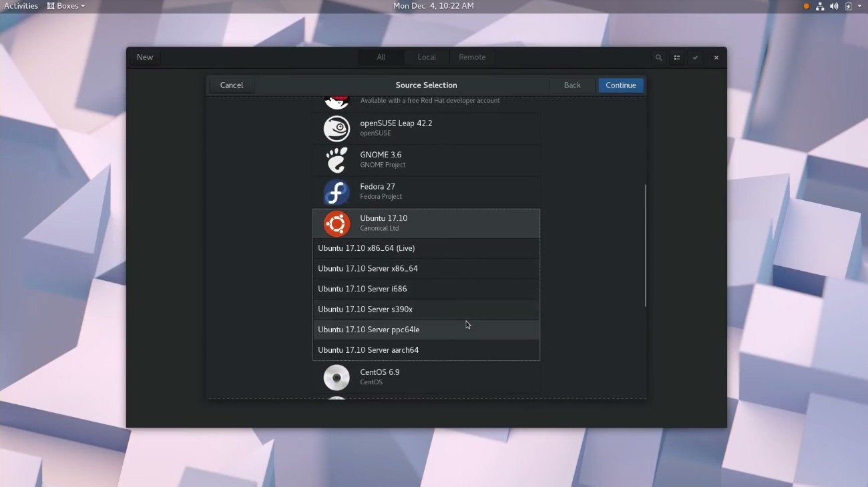Screen dimensions: 868x487
Task: Expand the CentOS 6.9 entry
Action: (426, 378)
